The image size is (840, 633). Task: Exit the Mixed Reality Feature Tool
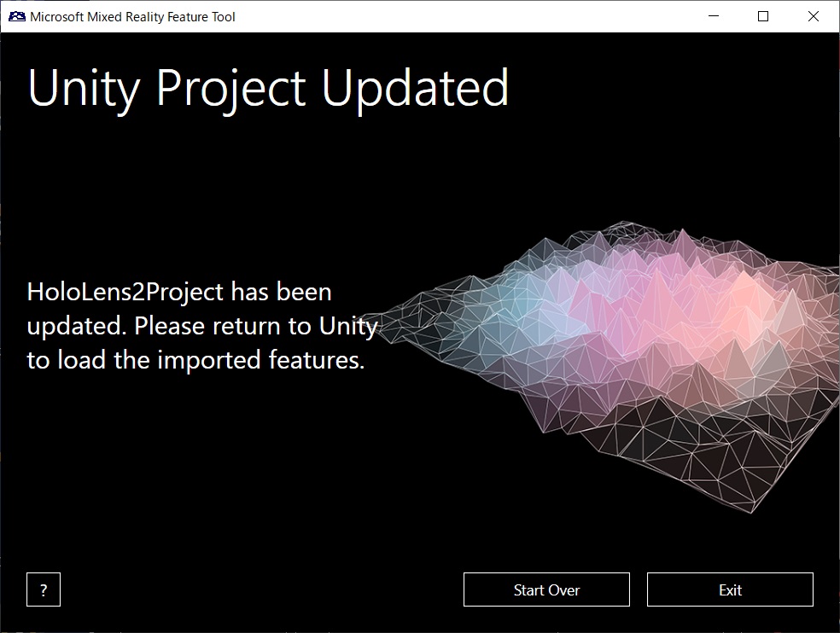730,589
